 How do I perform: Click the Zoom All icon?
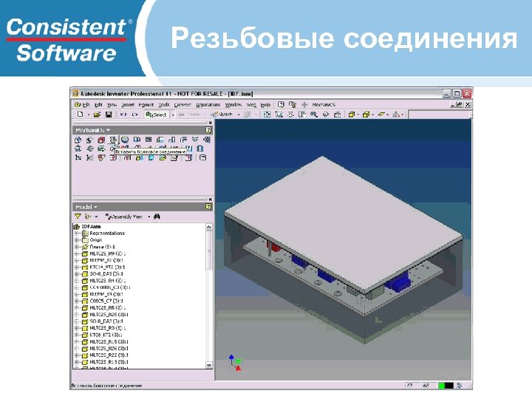(x=267, y=115)
